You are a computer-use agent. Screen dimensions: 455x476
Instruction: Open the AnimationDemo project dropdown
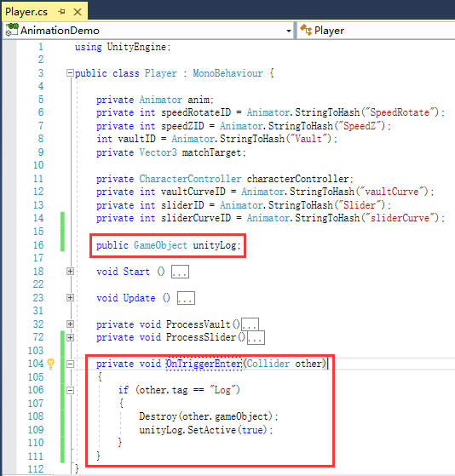[x=289, y=31]
